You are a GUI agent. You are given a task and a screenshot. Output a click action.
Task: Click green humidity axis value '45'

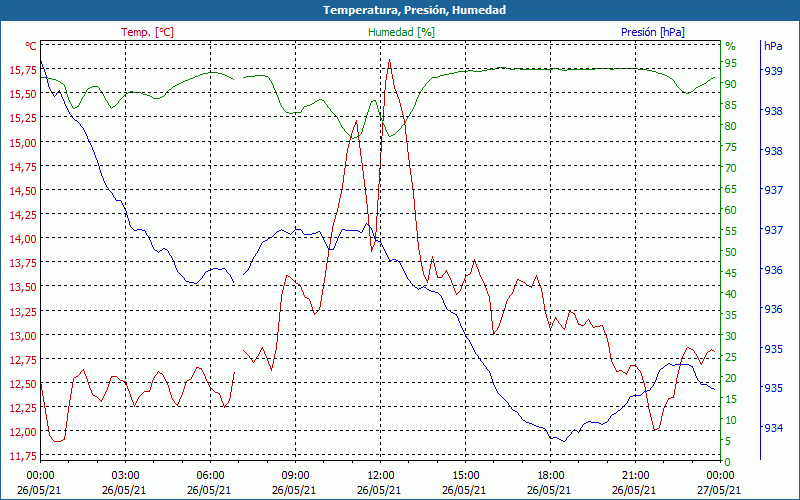(x=731, y=273)
